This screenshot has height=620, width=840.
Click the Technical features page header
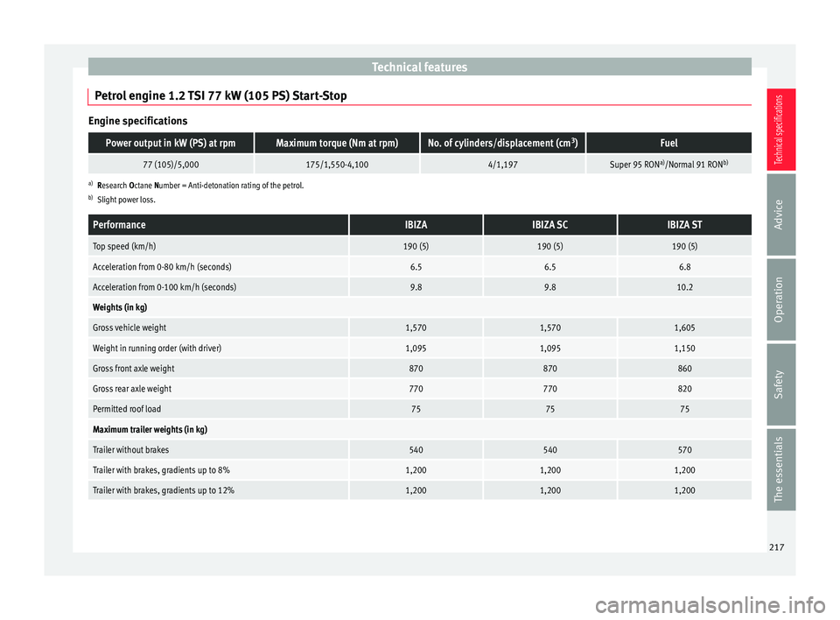(x=419, y=67)
